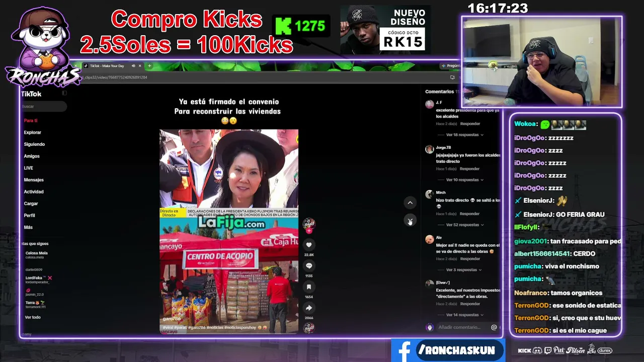Open the browser address bar screenshot icon
This screenshot has height=362, width=644.
click(x=452, y=77)
